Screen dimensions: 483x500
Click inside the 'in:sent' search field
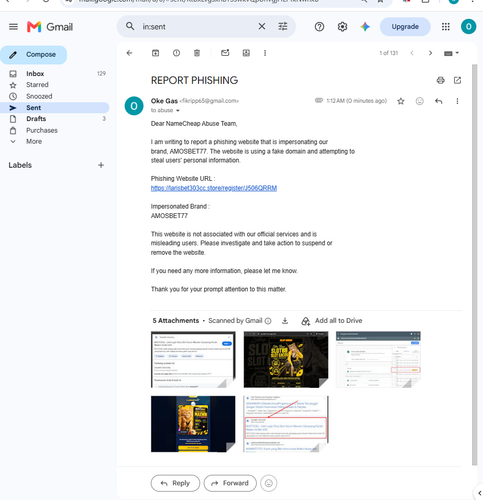tap(197, 27)
